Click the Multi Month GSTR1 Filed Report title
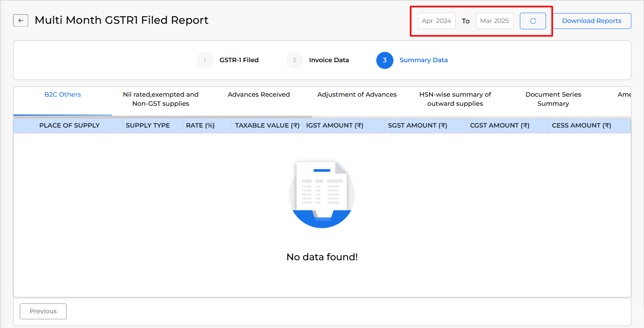644x328 pixels. tap(121, 20)
